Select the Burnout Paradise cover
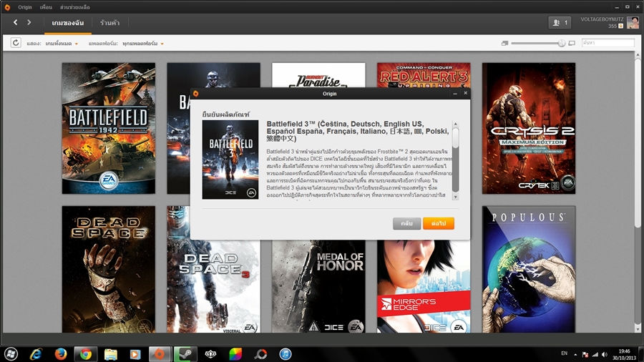Image resolution: width=644 pixels, height=362 pixels. click(318, 74)
